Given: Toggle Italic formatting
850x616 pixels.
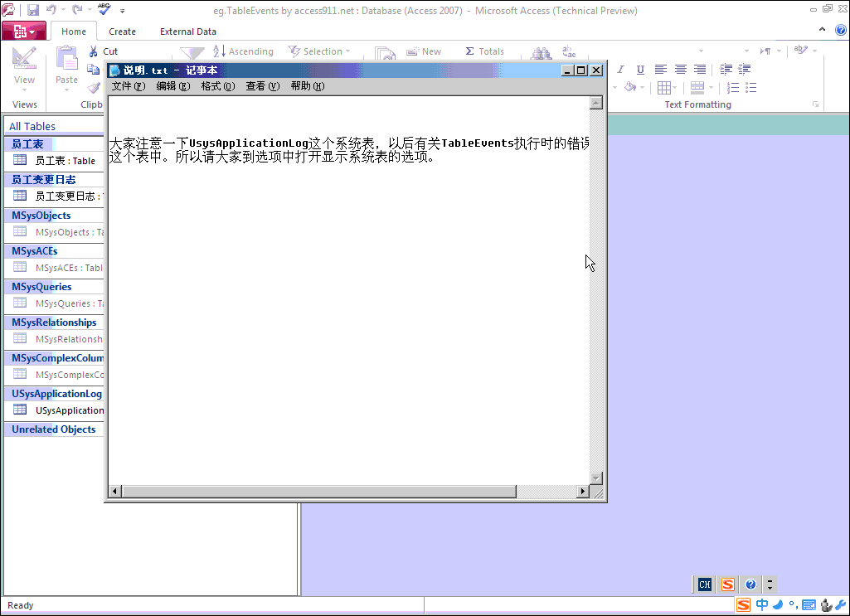Looking at the screenshot, I should coord(621,70).
